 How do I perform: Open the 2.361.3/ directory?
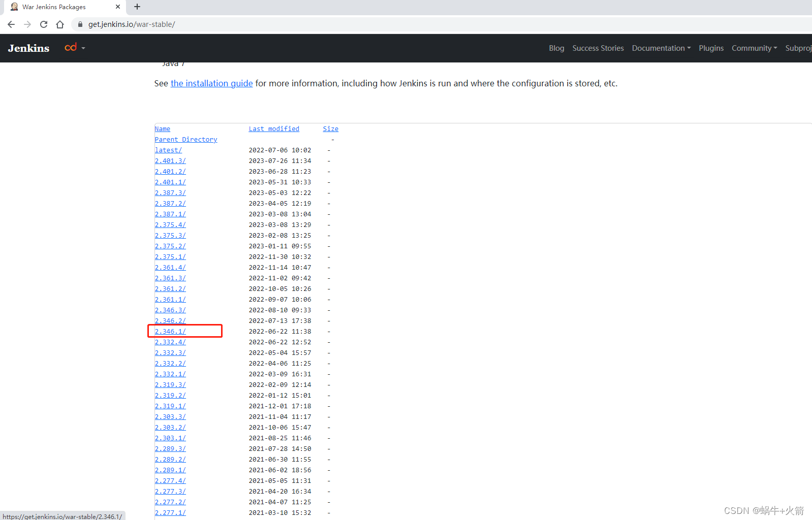tap(170, 278)
